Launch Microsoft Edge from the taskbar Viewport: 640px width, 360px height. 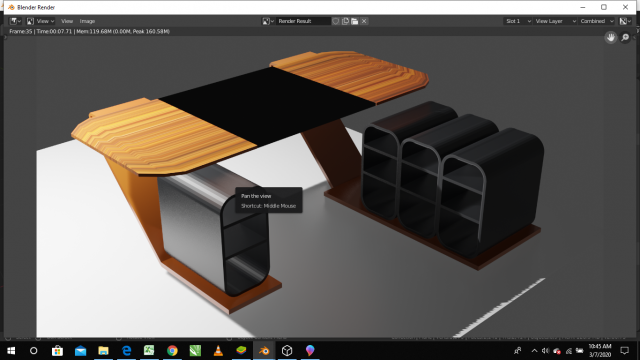(127, 351)
